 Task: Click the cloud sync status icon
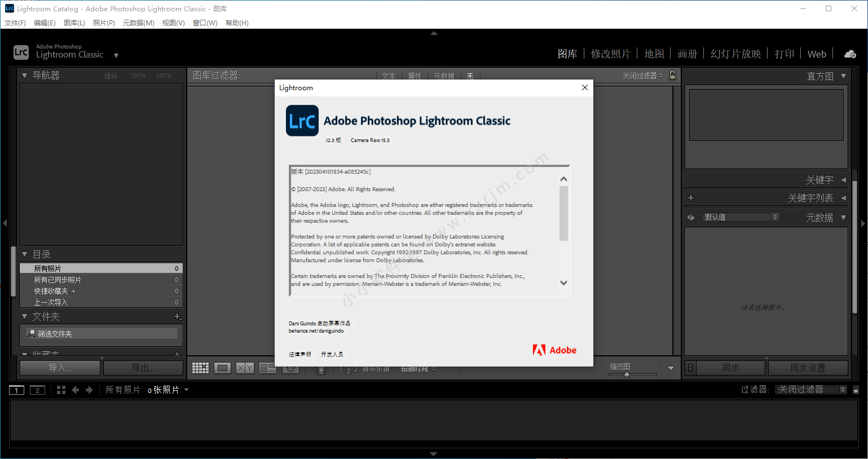click(x=850, y=54)
